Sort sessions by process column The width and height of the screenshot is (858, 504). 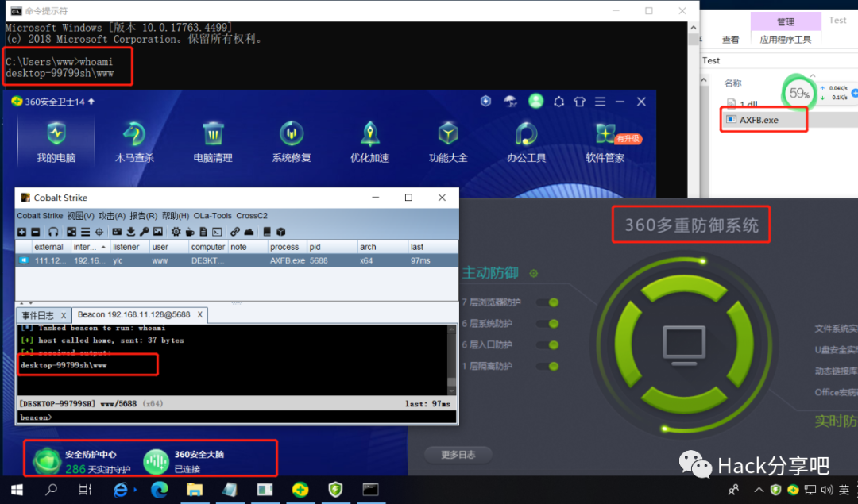click(x=288, y=247)
